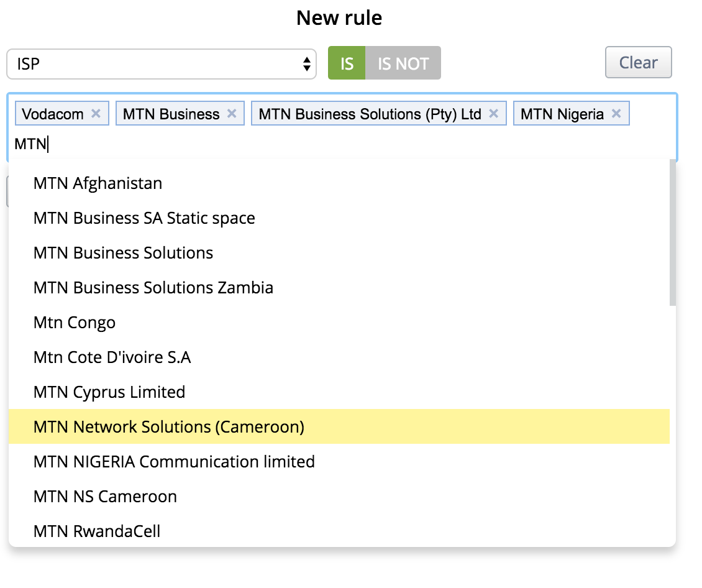Viewport: 702px width, 588px height.
Task: Click the suggestion list scrollbar thumb
Action: [672, 233]
